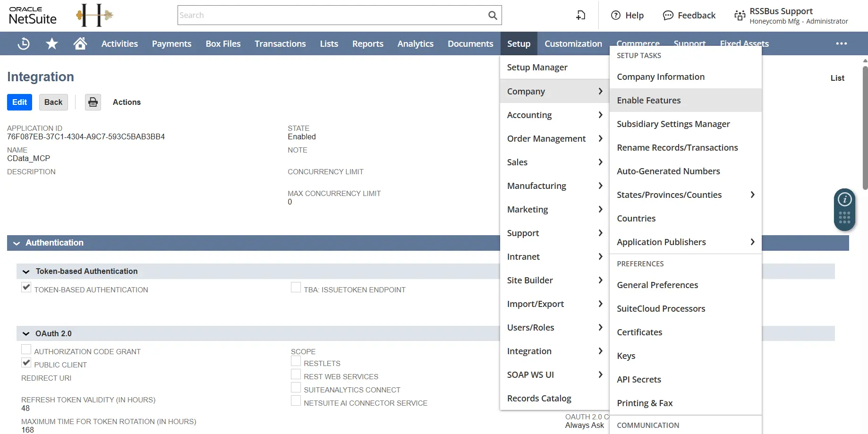The image size is (868, 434).
Task: Click the search magnifier icon
Action: tap(493, 15)
